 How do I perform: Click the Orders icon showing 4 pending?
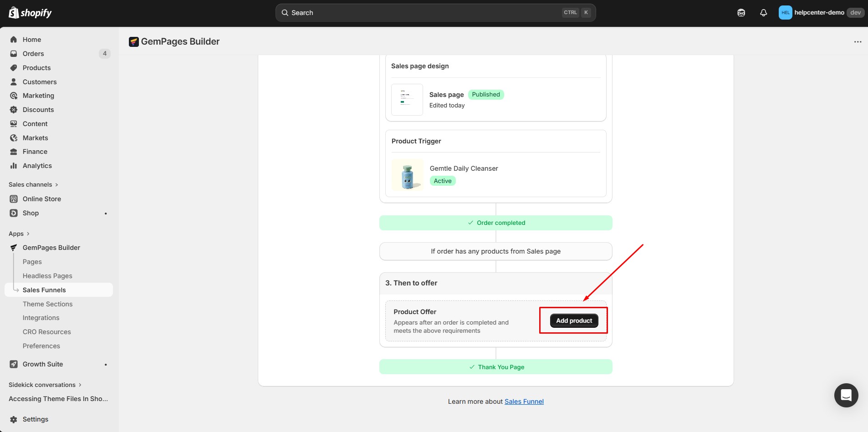14,53
